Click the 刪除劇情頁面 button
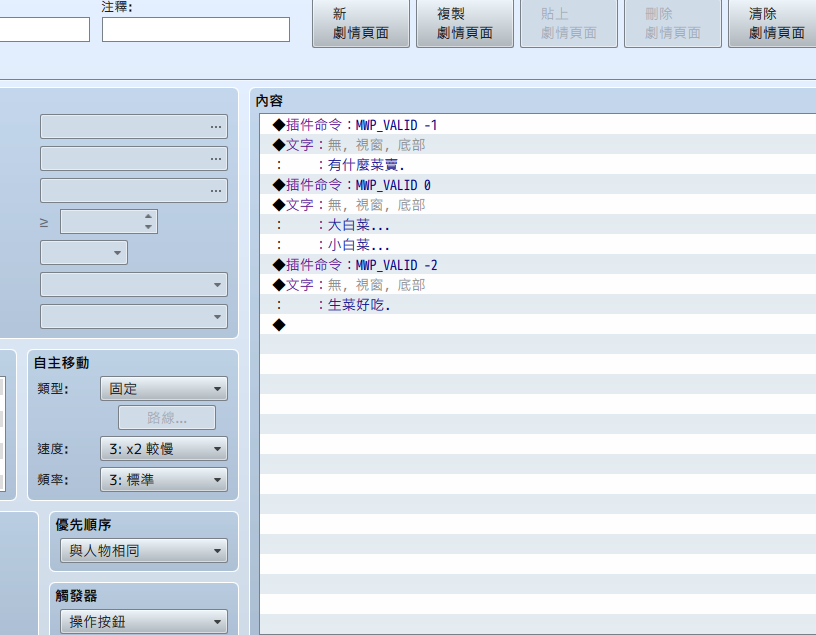The image size is (816, 635). pyautogui.click(x=673, y=23)
